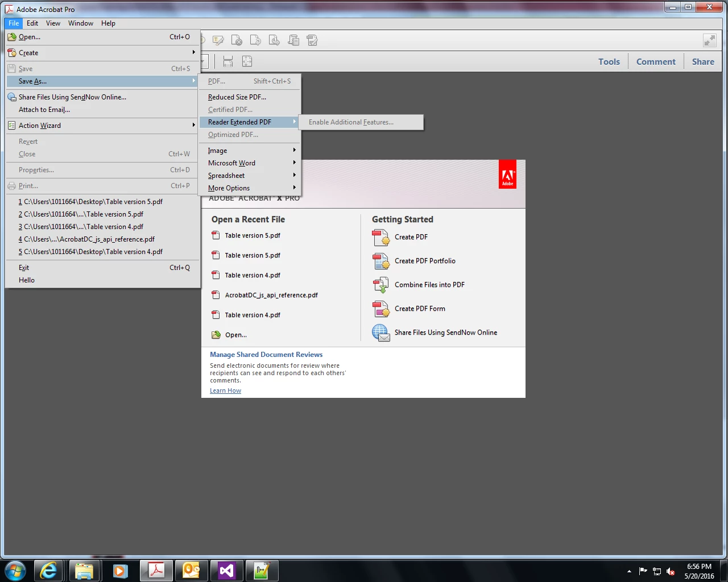Open Internet Explorer from the taskbar
728x582 pixels.
coord(49,570)
